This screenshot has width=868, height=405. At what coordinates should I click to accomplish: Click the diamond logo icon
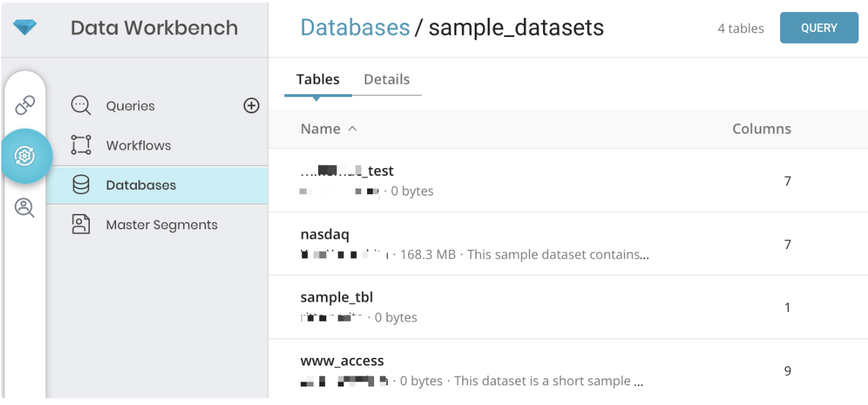(x=25, y=27)
